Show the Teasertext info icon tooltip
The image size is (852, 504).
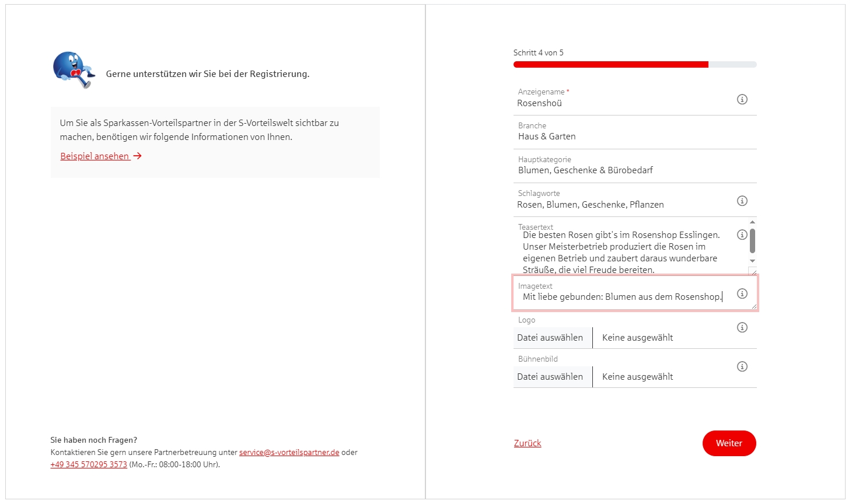point(742,235)
